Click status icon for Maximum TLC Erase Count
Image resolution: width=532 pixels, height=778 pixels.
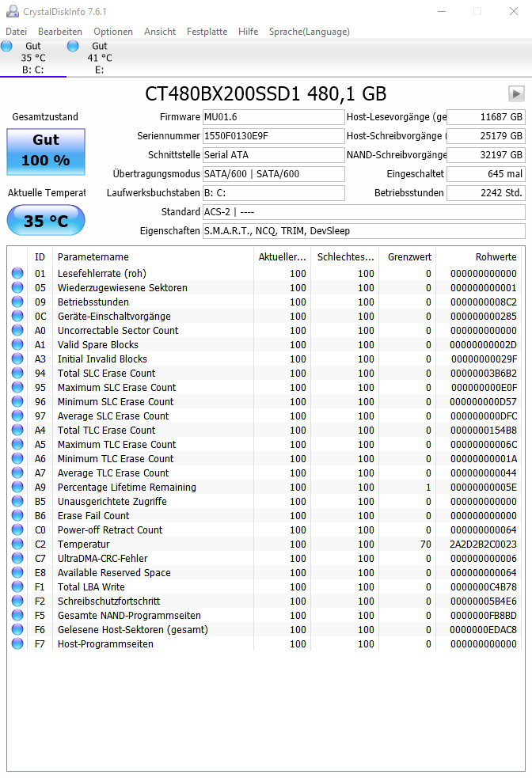17,444
